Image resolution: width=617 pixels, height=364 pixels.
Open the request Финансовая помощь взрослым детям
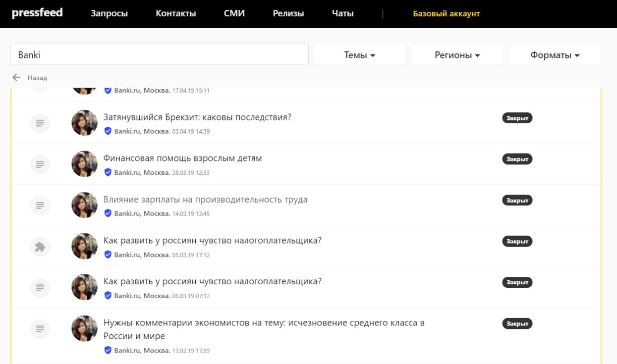point(182,158)
